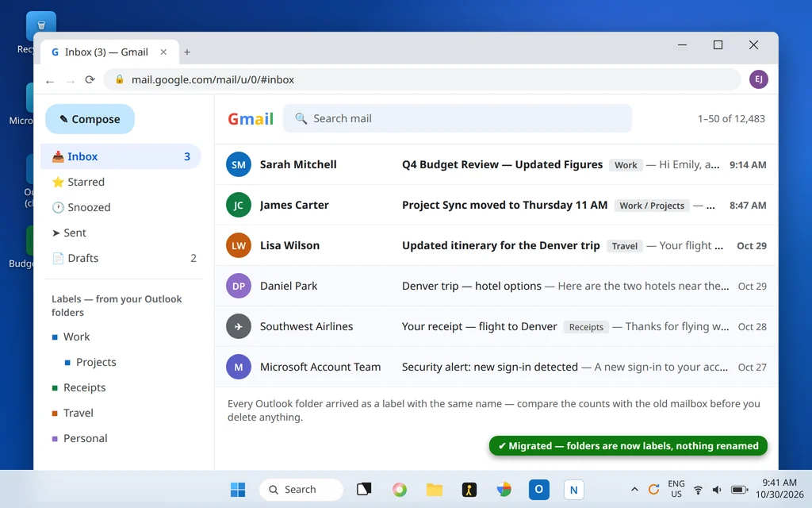The width and height of the screenshot is (812, 508).
Task: Click the volume speaker icon in tray
Action: [717, 489]
